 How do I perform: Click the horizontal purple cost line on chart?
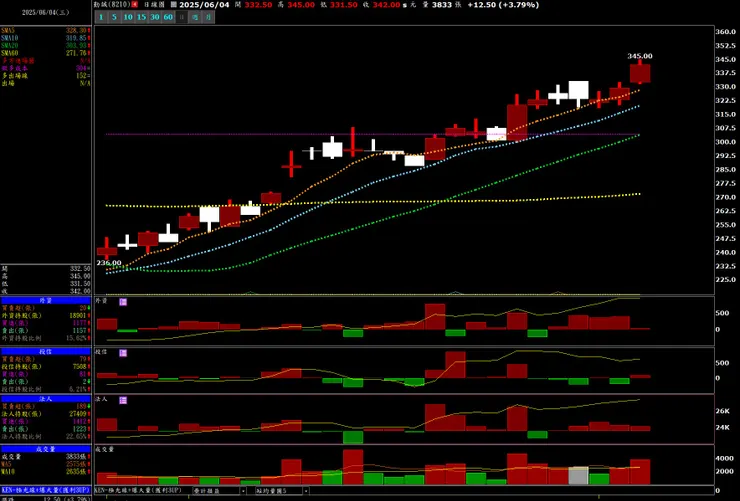click(x=373, y=134)
